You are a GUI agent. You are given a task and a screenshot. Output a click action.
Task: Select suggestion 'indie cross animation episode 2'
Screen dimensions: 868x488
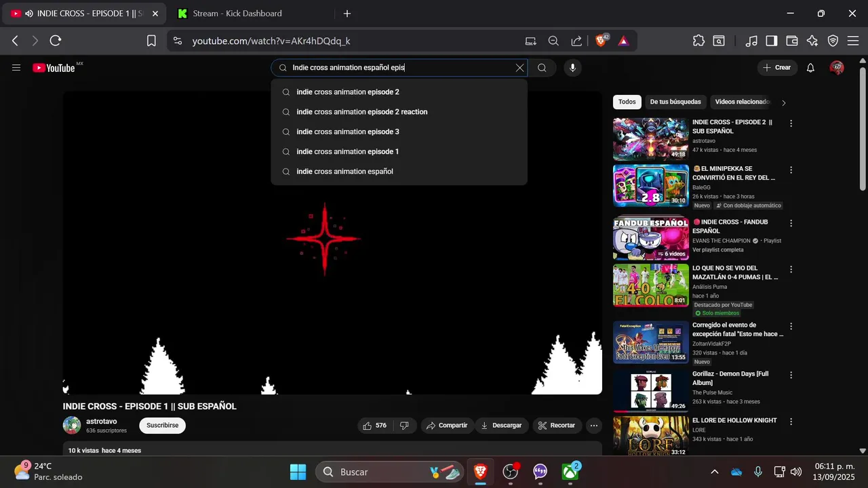399,92
